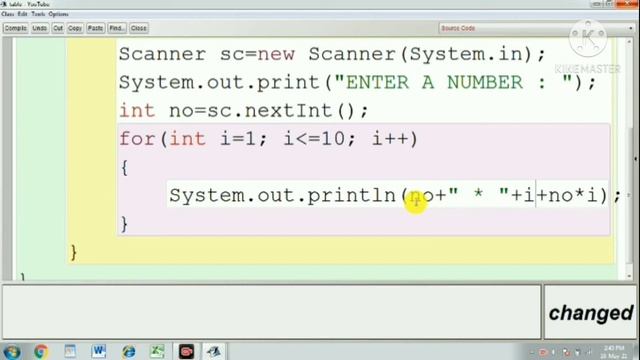Open Microsoft Word from taskbar
Image resolution: width=640 pixels, height=360 pixels.
[x=99, y=351]
